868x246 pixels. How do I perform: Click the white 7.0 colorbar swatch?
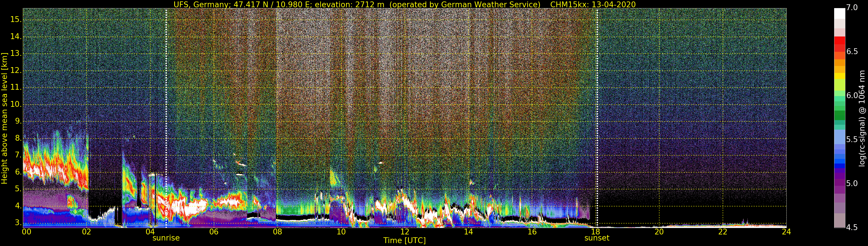[839, 13]
